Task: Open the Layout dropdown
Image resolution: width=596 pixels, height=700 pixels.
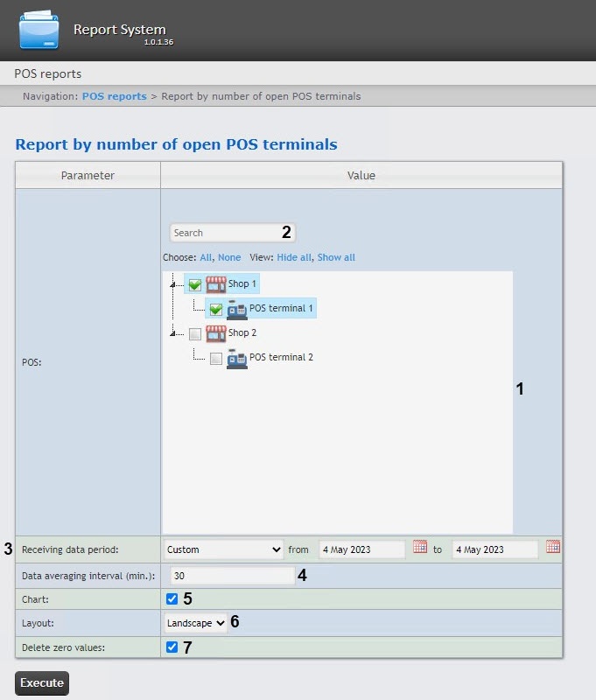Action: [196, 623]
